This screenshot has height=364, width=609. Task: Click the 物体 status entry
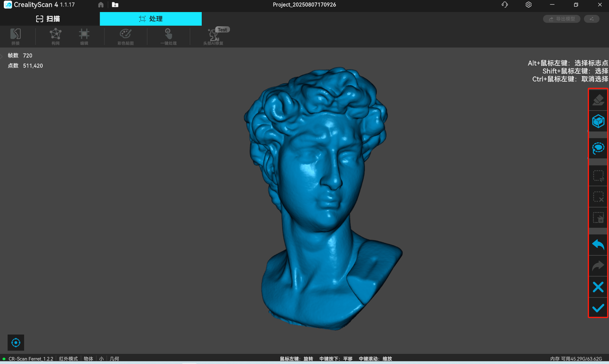pos(88,359)
